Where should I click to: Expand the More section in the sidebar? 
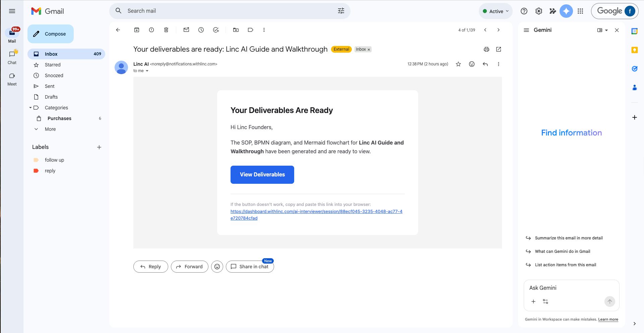point(50,129)
